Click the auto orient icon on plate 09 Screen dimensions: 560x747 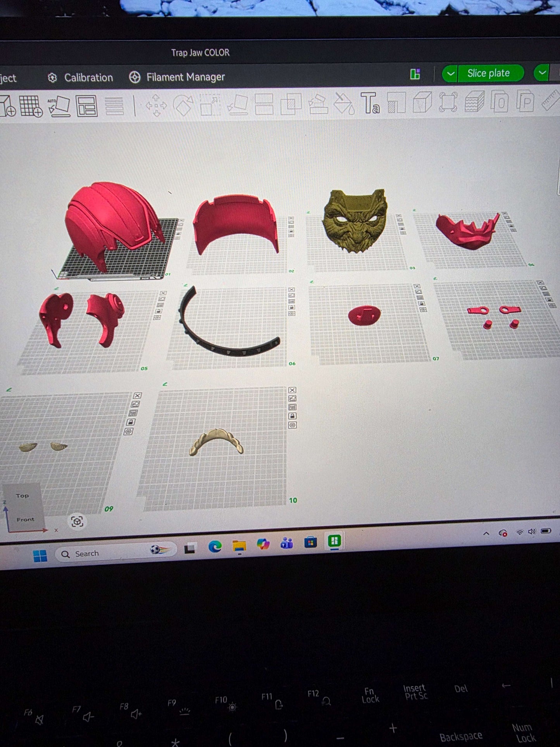pos(135,404)
